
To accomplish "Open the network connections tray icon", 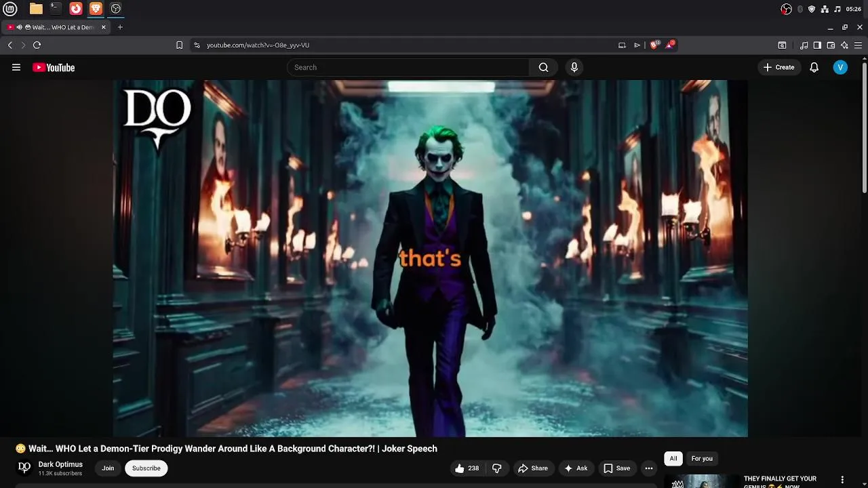I will (x=825, y=9).
